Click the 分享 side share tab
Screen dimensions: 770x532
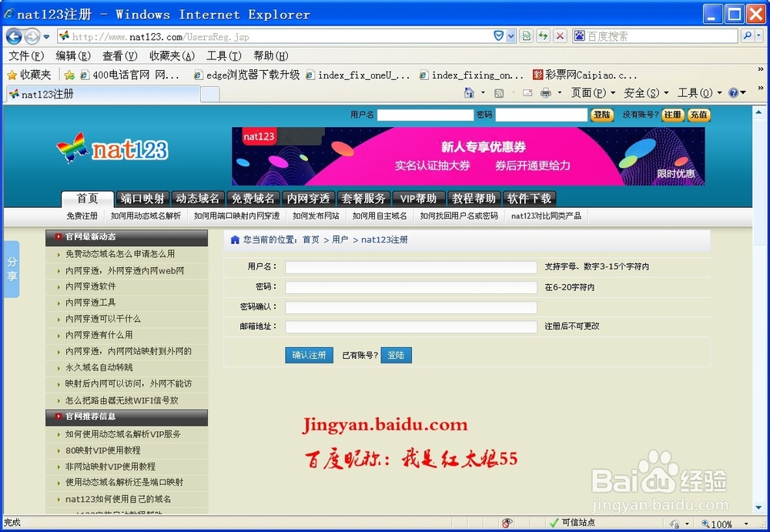[12, 269]
